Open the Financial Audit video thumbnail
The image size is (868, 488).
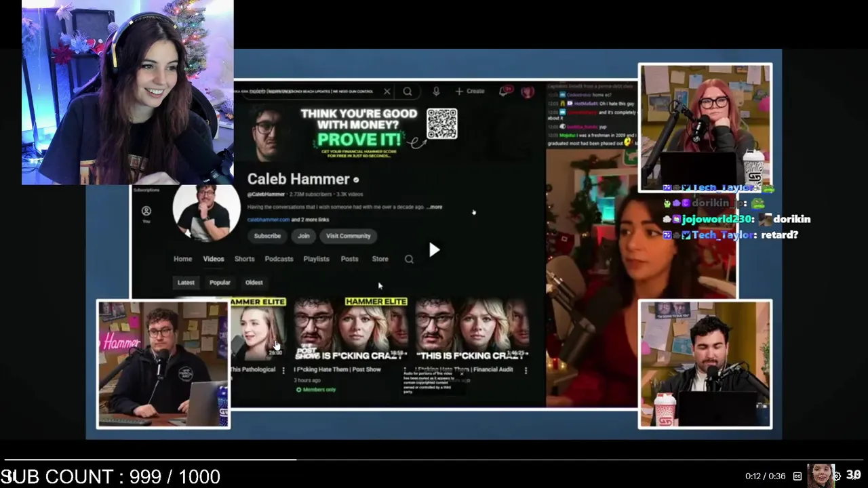[472, 329]
